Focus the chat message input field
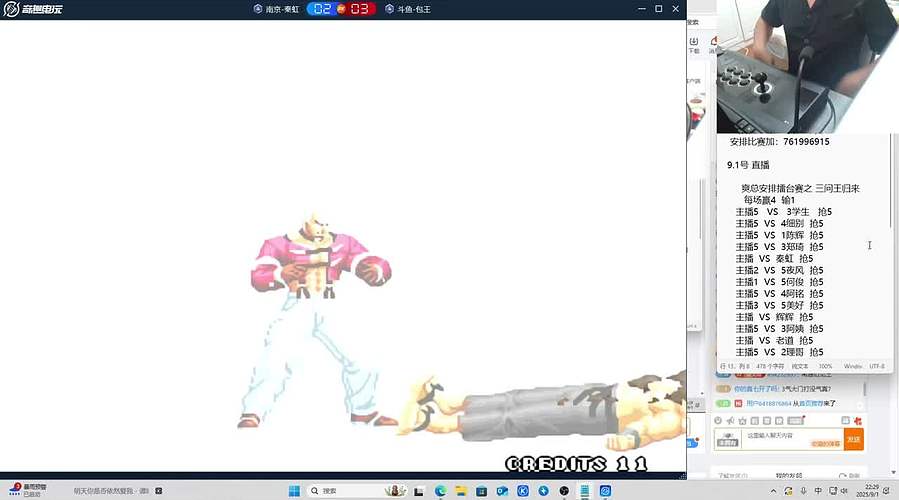Screen dimensions: 899x500 [x=793, y=439]
